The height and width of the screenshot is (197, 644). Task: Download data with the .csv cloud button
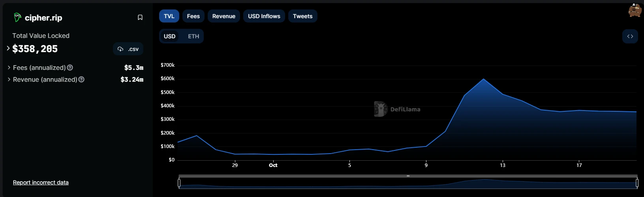[x=128, y=49]
